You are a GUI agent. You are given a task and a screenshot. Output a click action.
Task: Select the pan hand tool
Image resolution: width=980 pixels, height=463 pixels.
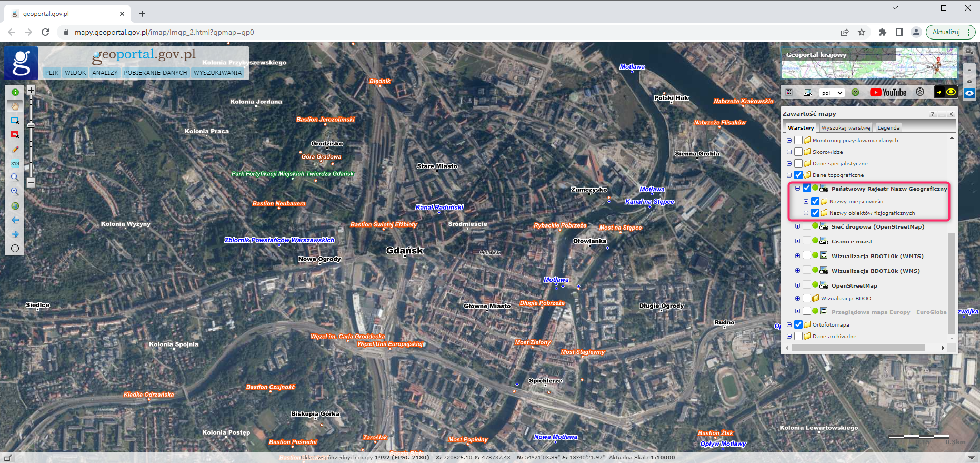[x=15, y=106]
